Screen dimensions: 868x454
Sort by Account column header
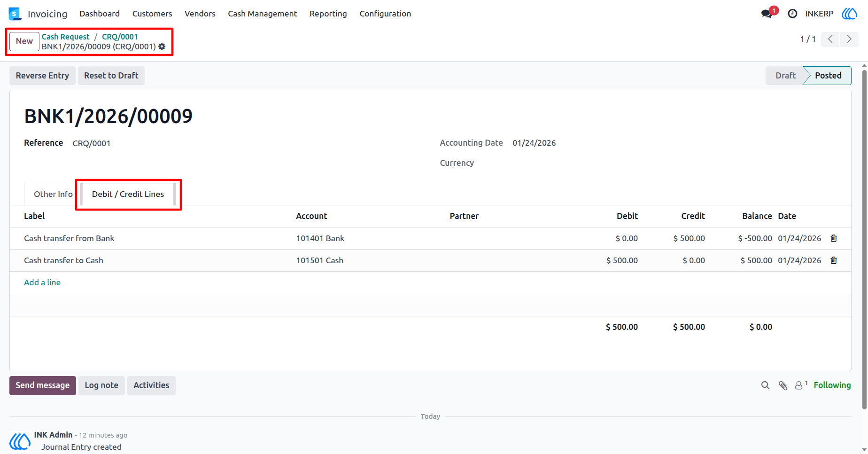pyautogui.click(x=311, y=216)
